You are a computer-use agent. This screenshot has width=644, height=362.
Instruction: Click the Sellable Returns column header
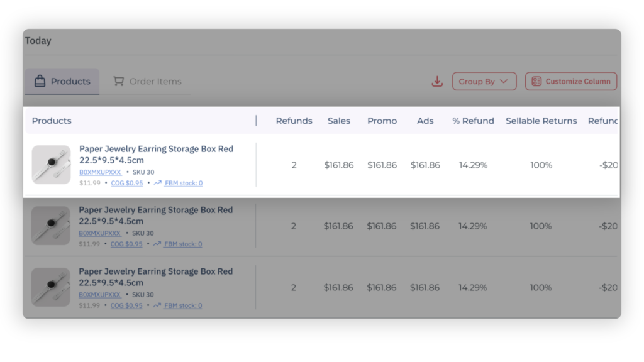point(541,121)
